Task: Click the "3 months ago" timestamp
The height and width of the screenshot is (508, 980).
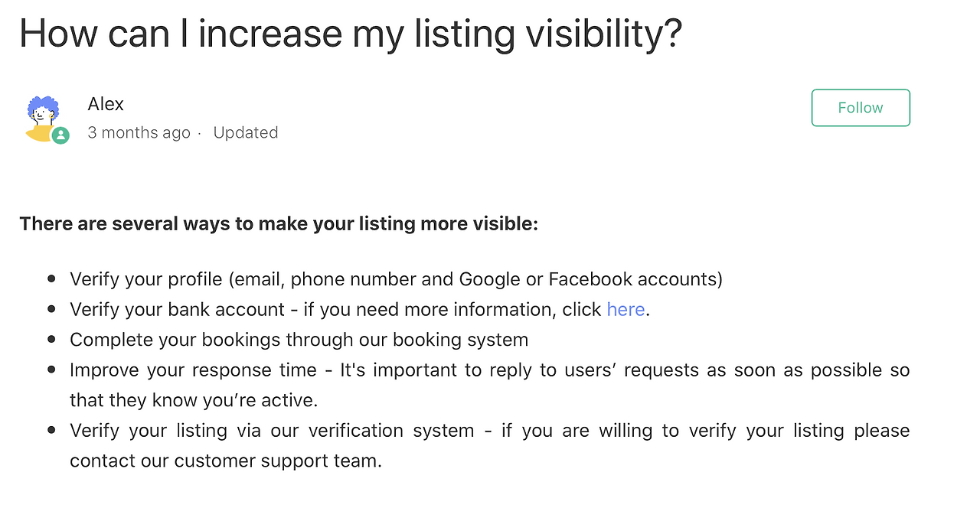Action: [139, 132]
